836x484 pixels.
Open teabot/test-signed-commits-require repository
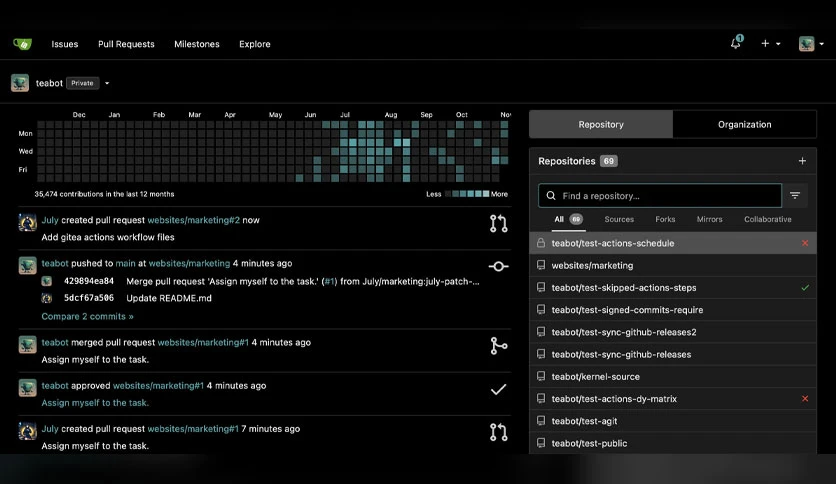tap(627, 310)
